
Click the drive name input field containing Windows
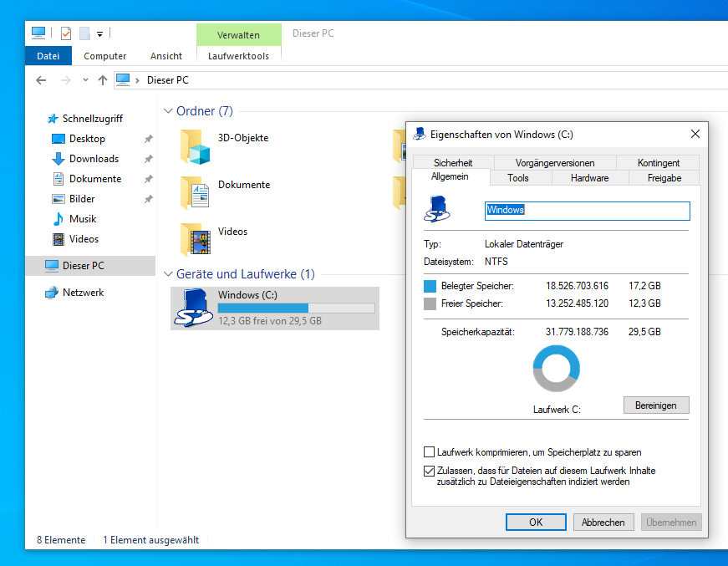[588, 211]
